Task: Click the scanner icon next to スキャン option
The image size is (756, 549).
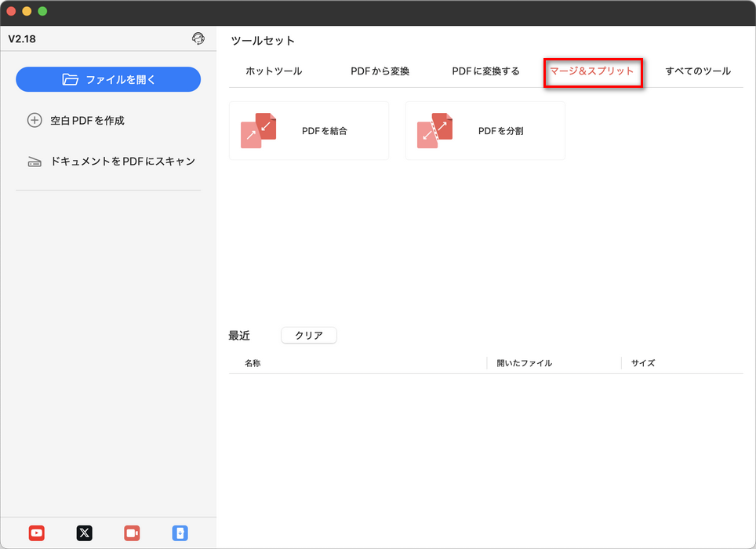Action: (x=35, y=160)
